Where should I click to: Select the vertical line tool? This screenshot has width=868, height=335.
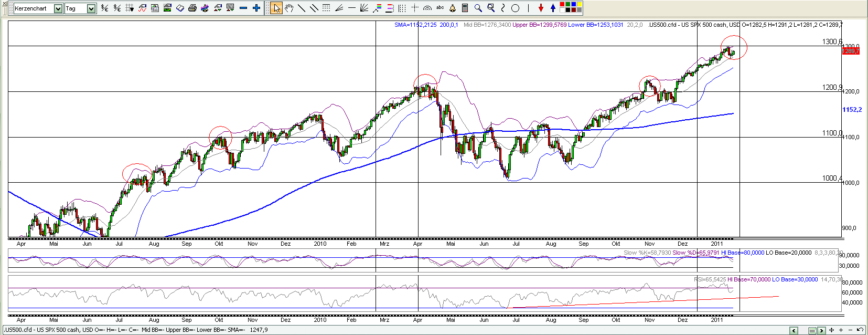[528, 8]
